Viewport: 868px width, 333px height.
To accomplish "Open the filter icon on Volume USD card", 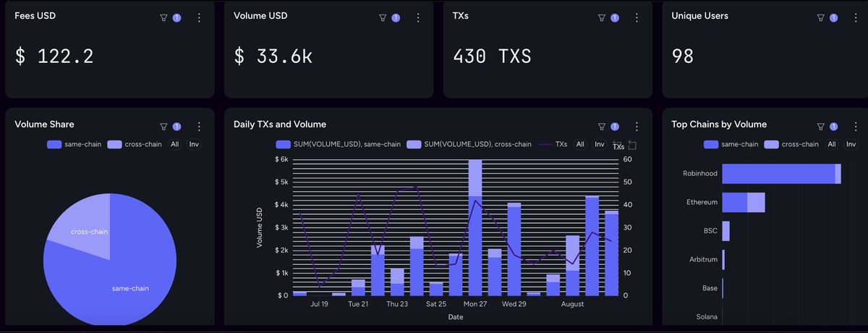I will point(383,17).
